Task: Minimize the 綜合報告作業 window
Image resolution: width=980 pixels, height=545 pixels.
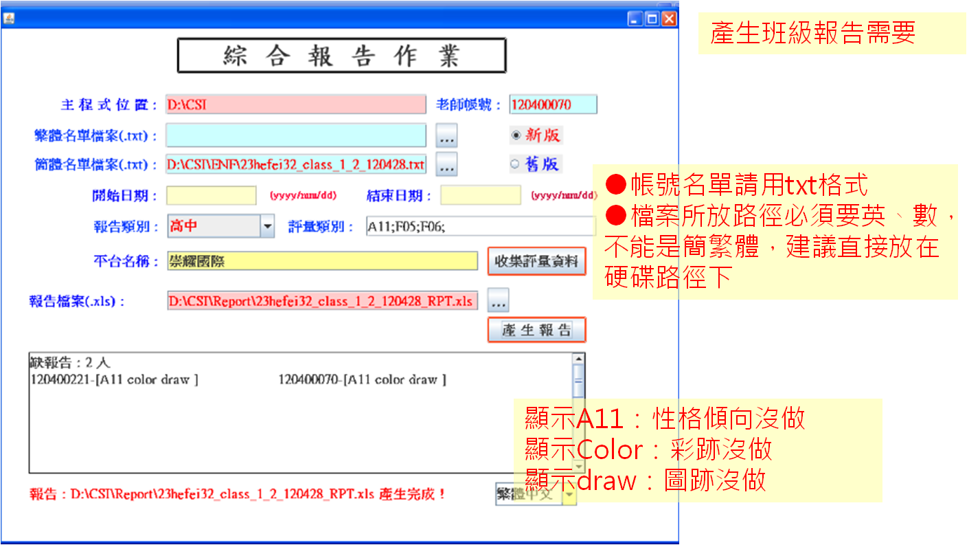Action: coord(635,19)
